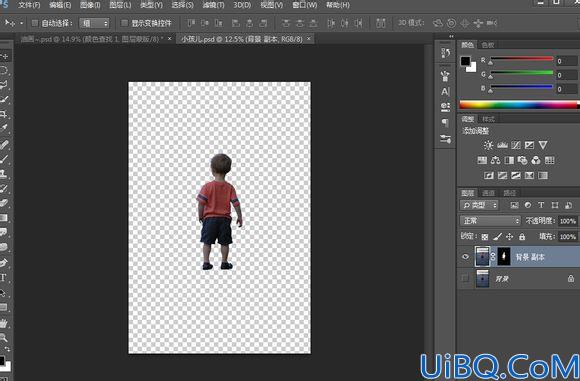This screenshot has height=381, width=580.
Task: Enable the 自动选择 checkbox
Action: pos(35,23)
